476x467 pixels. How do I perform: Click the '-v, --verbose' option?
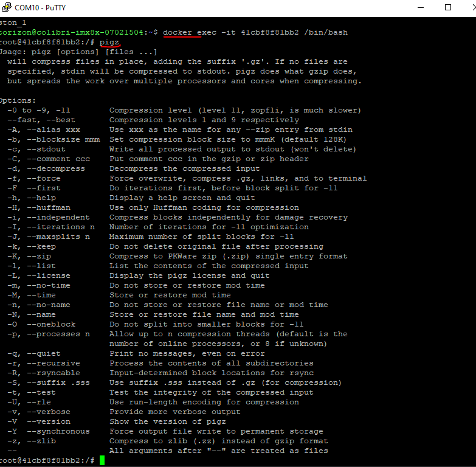pos(39,412)
